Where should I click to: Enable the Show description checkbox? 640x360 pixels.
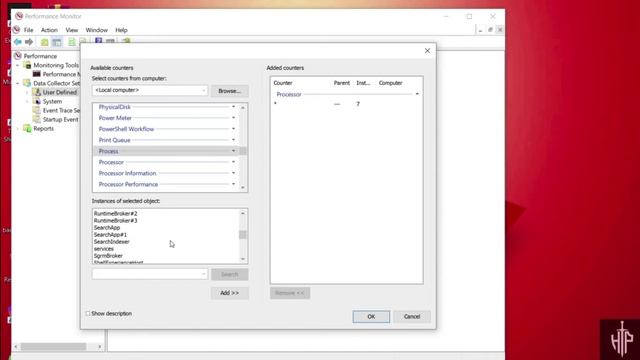point(88,313)
